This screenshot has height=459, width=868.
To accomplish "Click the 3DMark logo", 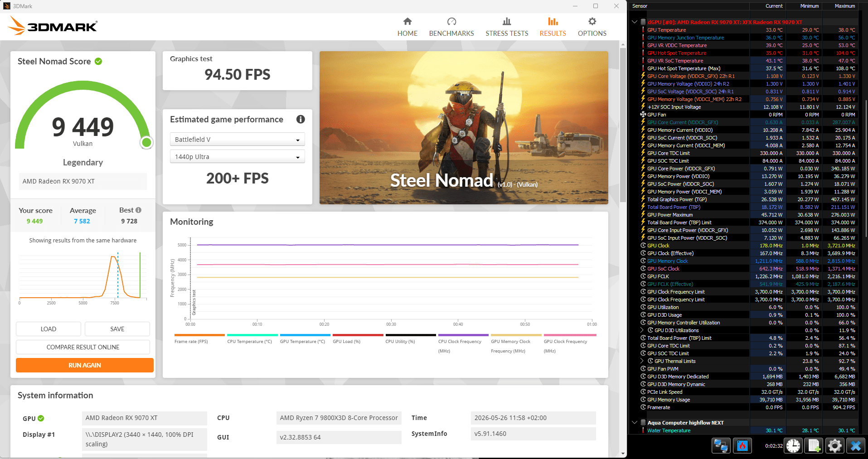I will click(x=53, y=26).
